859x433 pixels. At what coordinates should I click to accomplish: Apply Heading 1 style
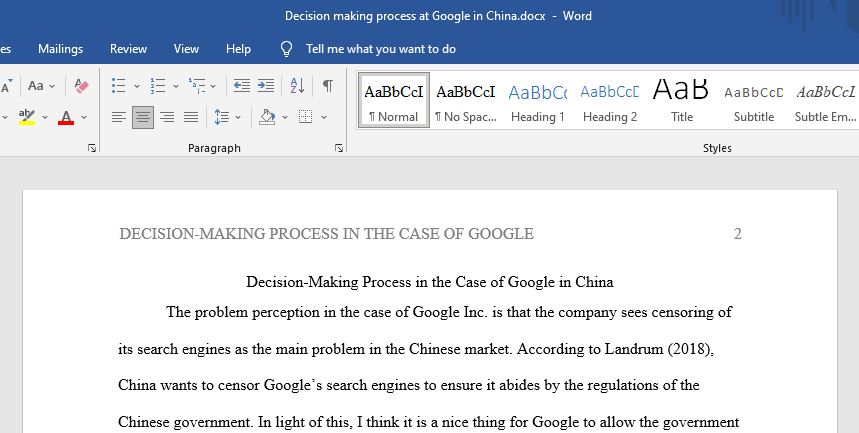537,101
